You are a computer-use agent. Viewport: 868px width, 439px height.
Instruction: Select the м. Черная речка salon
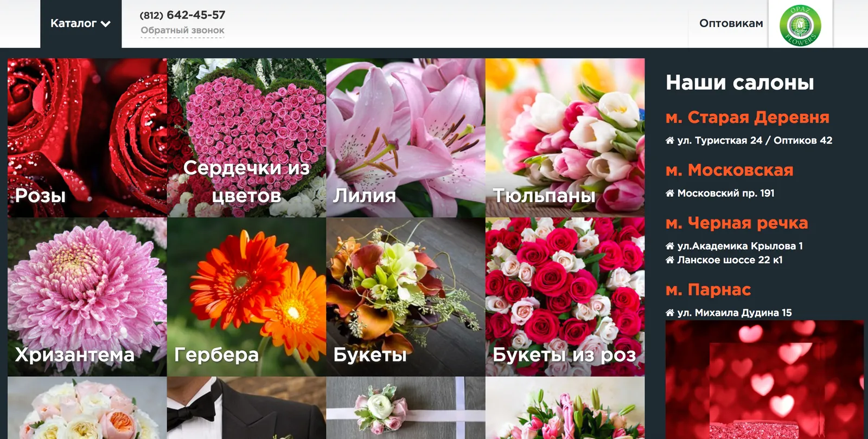click(737, 223)
